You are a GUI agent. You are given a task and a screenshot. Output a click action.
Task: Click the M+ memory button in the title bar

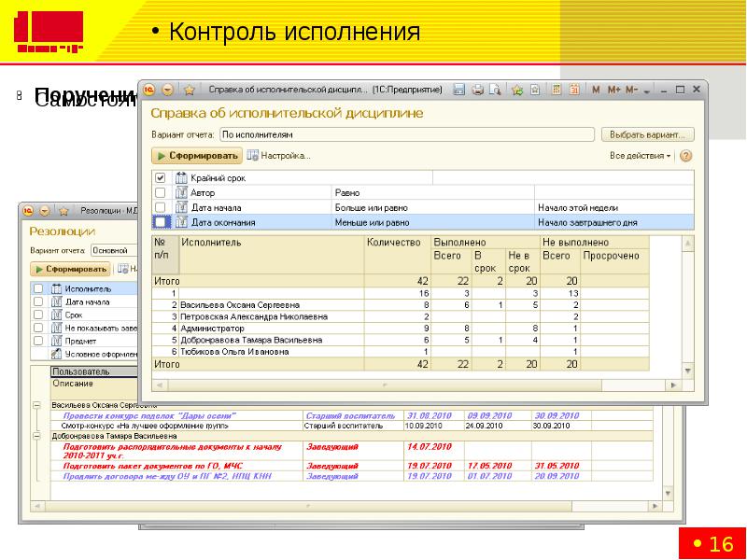pos(613,90)
